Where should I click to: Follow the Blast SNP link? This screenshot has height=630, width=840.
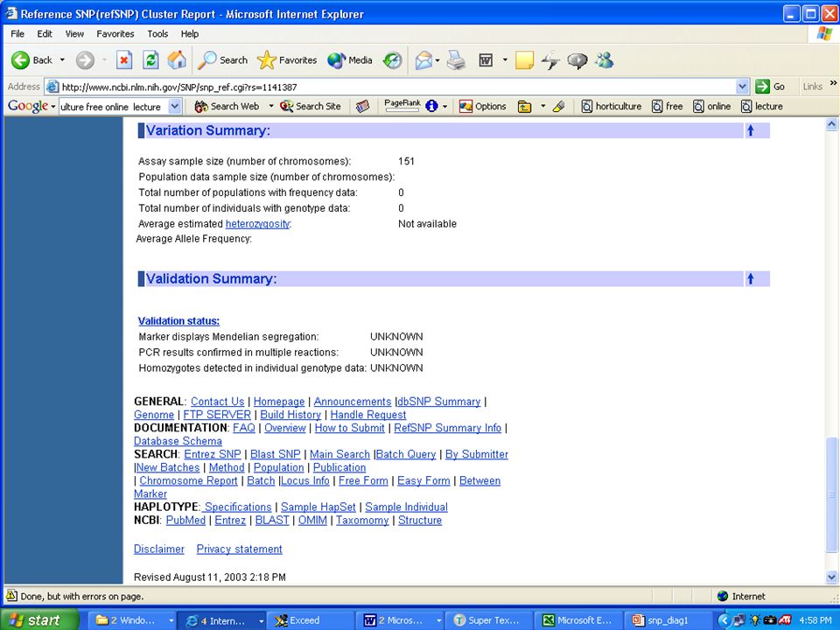(x=276, y=454)
